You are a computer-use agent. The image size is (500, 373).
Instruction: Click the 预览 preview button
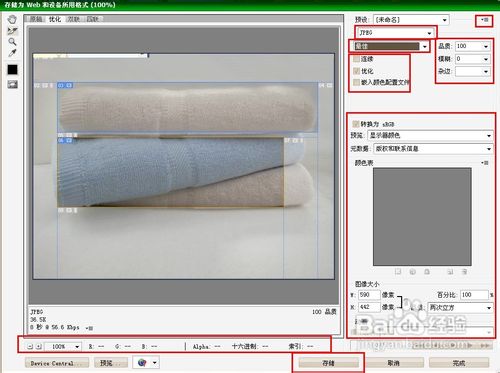click(x=111, y=363)
